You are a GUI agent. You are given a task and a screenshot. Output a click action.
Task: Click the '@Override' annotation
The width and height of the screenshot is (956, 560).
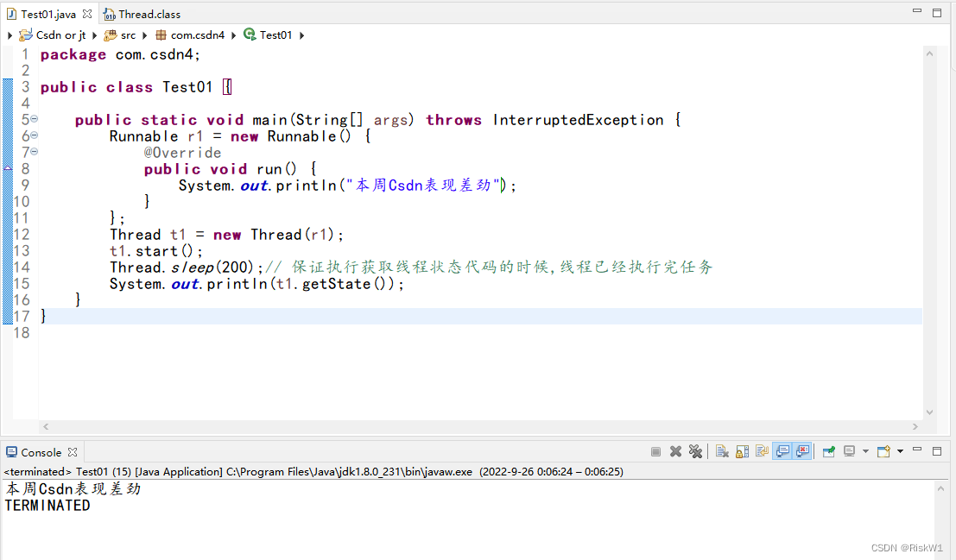pyautogui.click(x=182, y=153)
